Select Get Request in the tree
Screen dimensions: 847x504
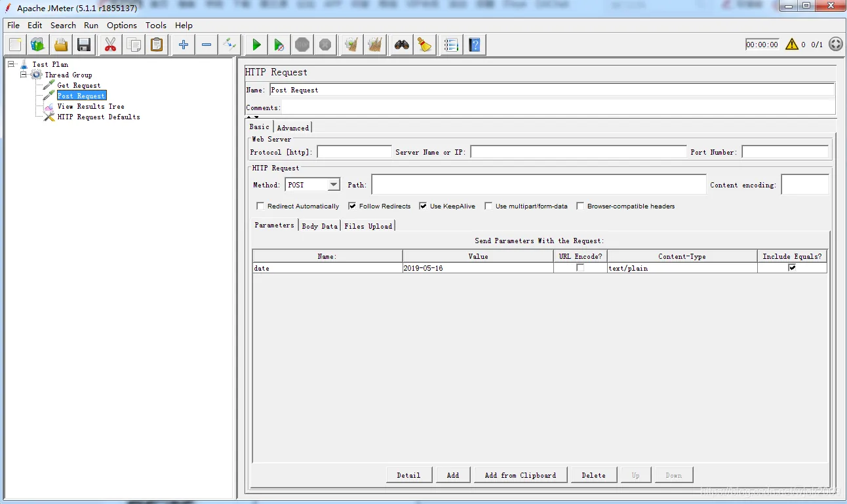(79, 85)
